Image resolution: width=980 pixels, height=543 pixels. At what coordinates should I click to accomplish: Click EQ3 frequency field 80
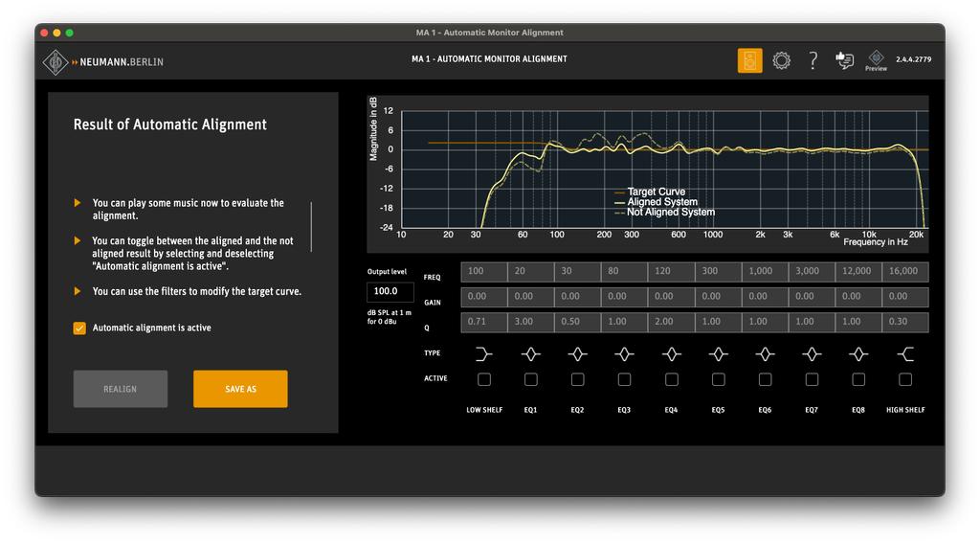624,272
